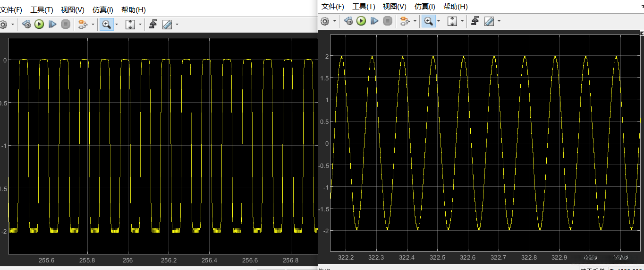Run simulation in the square-wave scope window
The width and height of the screenshot is (644, 270).
coord(39,25)
